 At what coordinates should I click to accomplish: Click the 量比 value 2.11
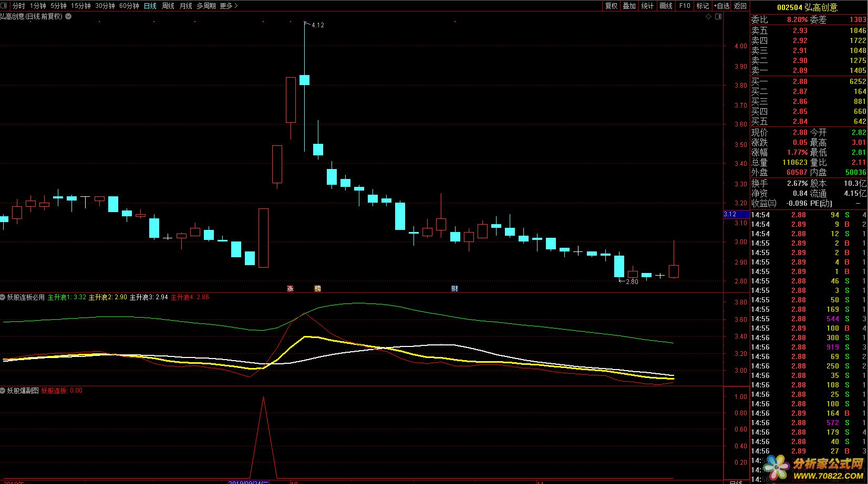coord(859,162)
